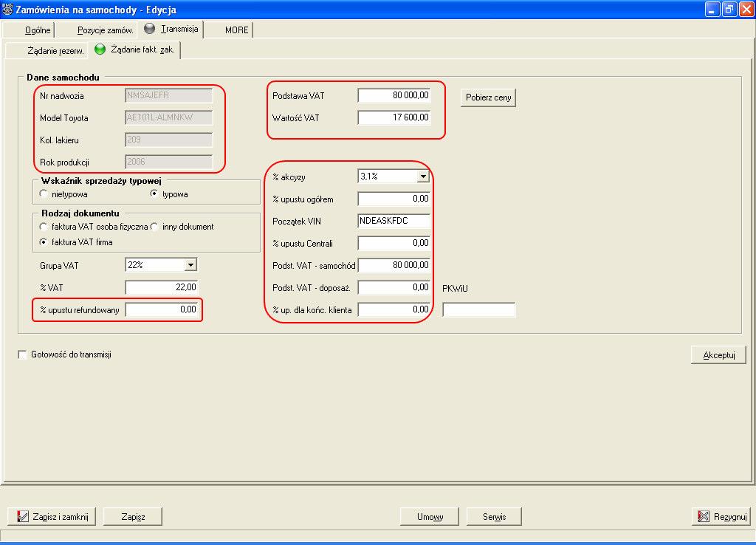Click the grey status indicator on Transmisja tab
The width and height of the screenshot is (756, 545).
(x=149, y=29)
